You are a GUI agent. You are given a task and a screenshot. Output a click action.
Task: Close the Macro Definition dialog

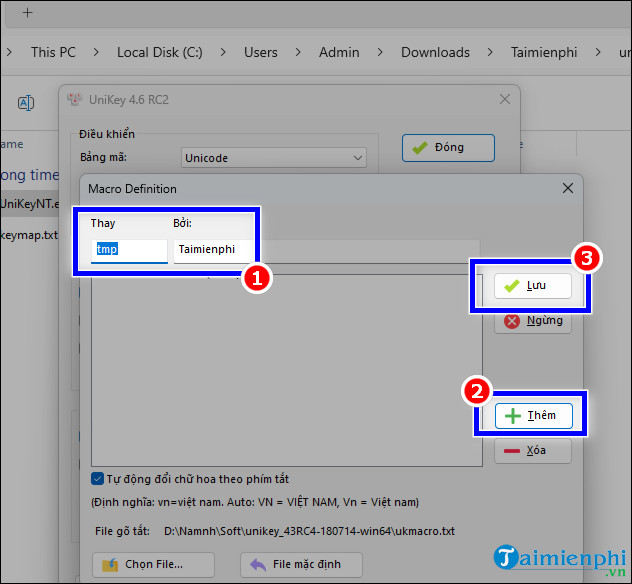pos(568,188)
